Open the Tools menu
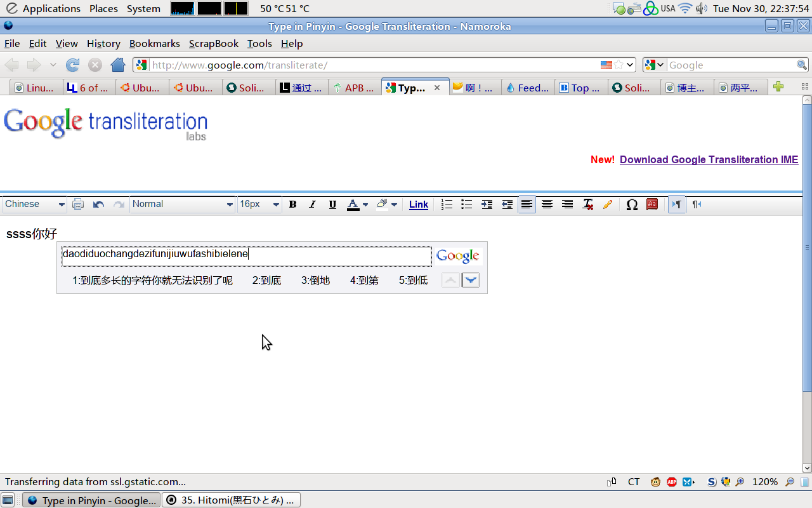This screenshot has height=508, width=812. click(x=259, y=44)
